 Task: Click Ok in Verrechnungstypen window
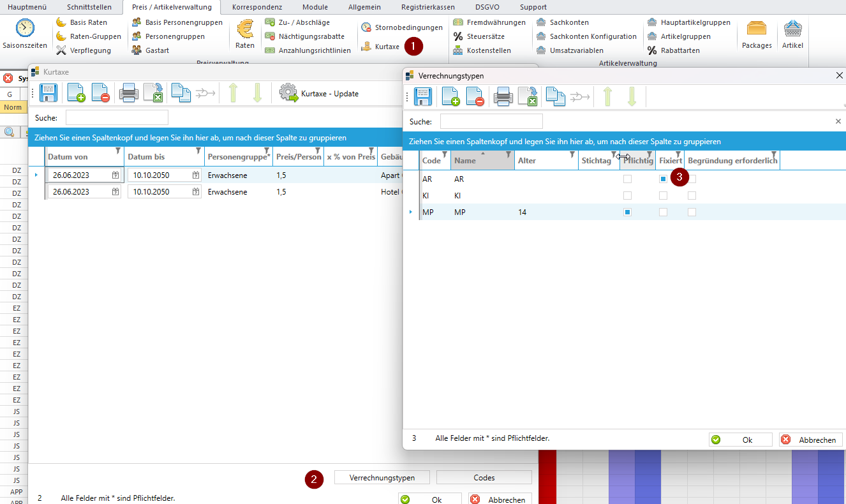(741, 440)
